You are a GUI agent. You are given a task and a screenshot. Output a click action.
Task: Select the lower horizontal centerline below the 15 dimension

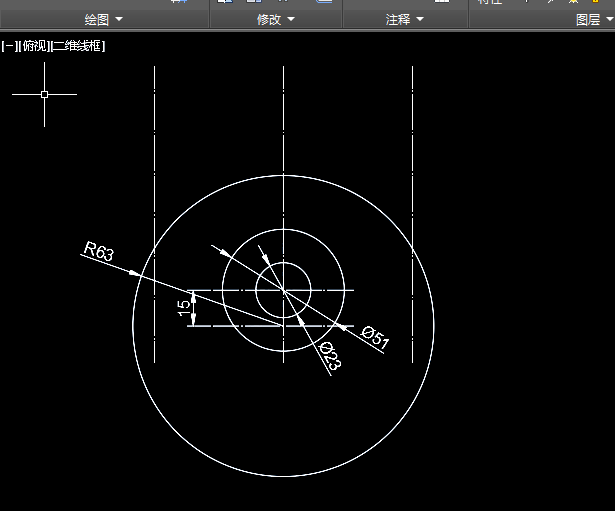click(271, 326)
